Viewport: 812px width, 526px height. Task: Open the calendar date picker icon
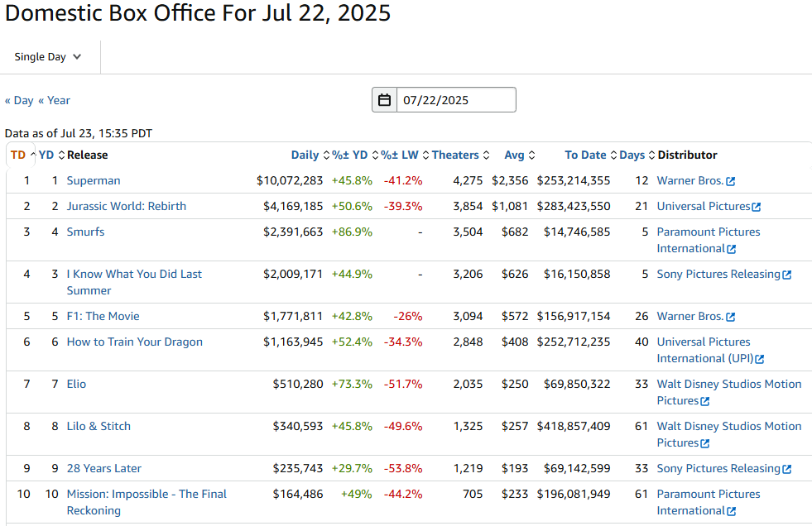pos(384,100)
